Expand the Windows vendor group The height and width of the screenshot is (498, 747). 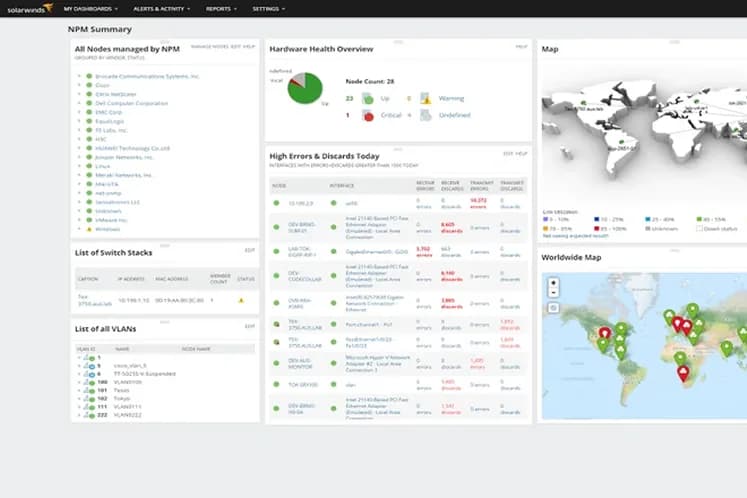[x=79, y=229]
